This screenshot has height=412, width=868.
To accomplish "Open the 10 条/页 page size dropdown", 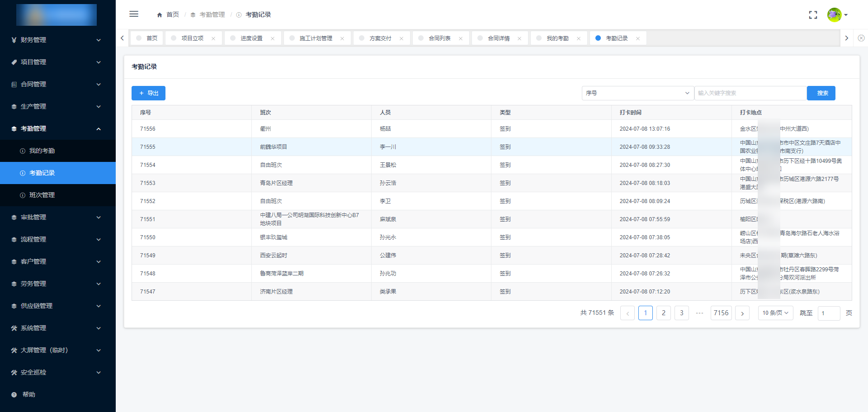I will click(x=775, y=313).
